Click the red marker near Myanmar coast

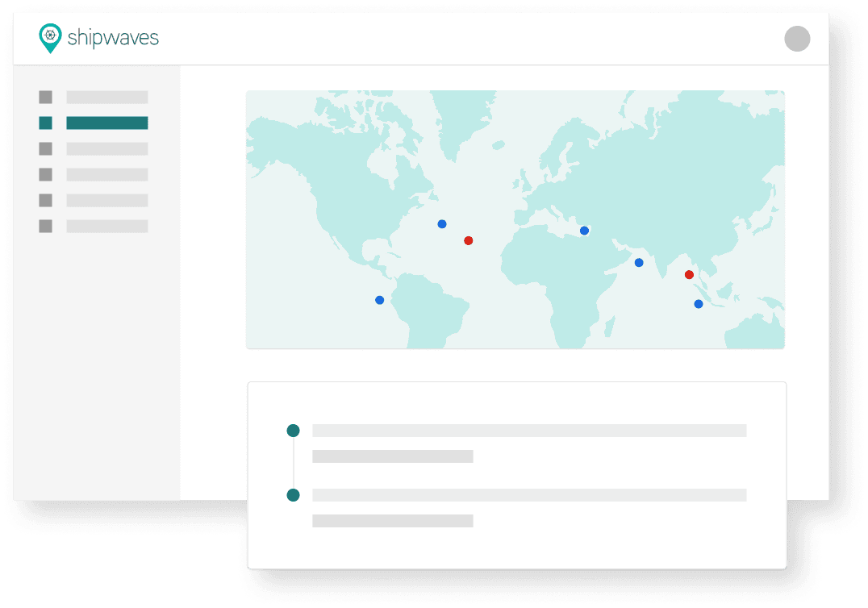(x=689, y=275)
